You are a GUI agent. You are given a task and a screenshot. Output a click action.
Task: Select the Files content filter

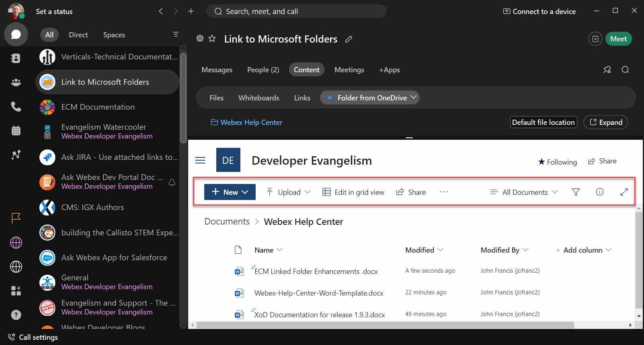coord(216,98)
